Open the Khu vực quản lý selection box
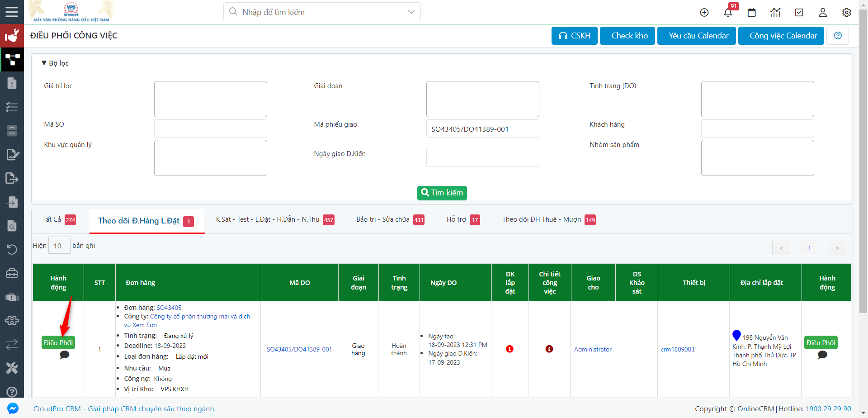This screenshot has height=418, width=868. pos(211,158)
